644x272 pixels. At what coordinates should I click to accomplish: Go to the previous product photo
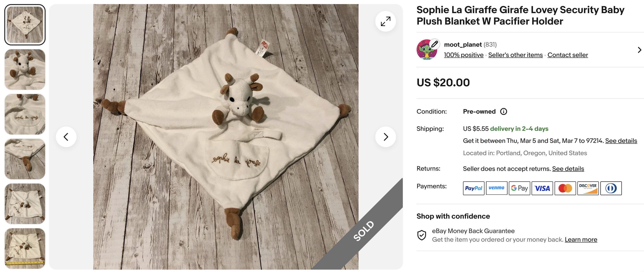[x=66, y=137]
